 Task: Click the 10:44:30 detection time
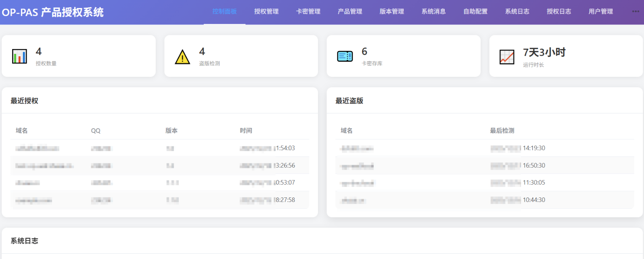click(x=534, y=200)
